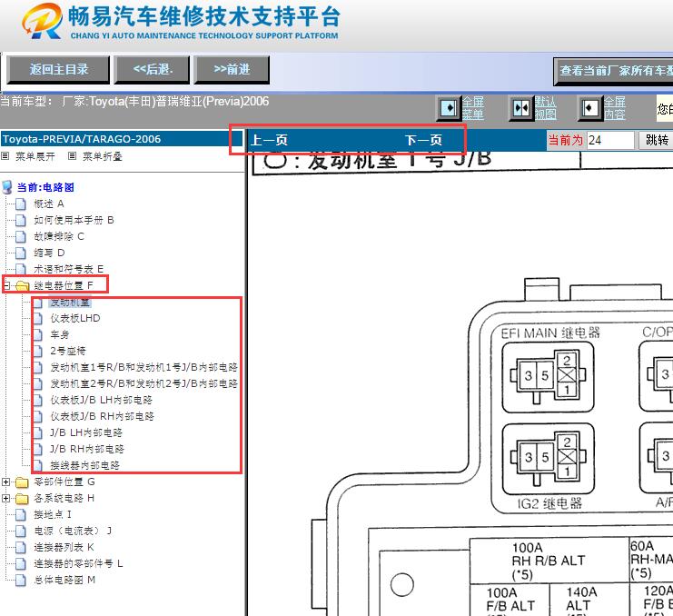Image resolution: width=673 pixels, height=616 pixels.
Task: Click the 全屏内容 view icon
Action: tap(590, 108)
